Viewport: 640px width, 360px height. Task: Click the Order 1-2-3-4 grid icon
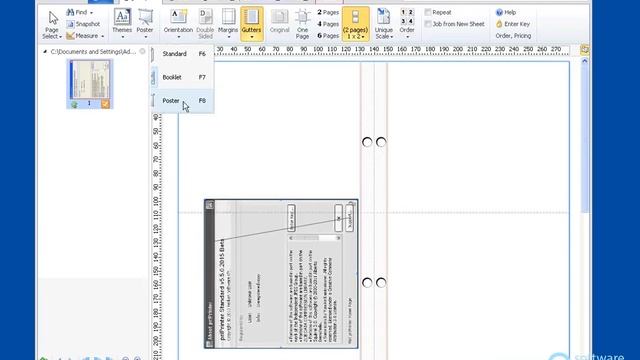(407, 17)
